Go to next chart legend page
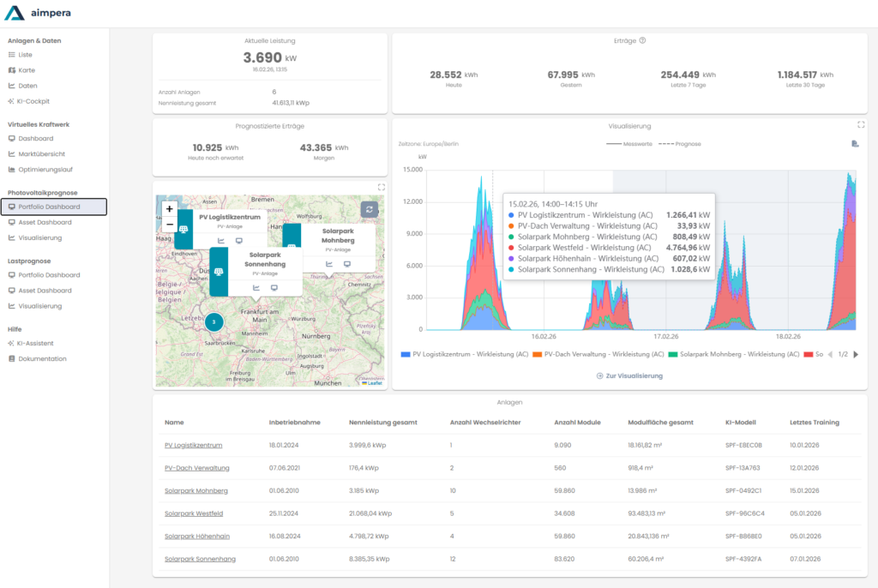 click(x=855, y=354)
